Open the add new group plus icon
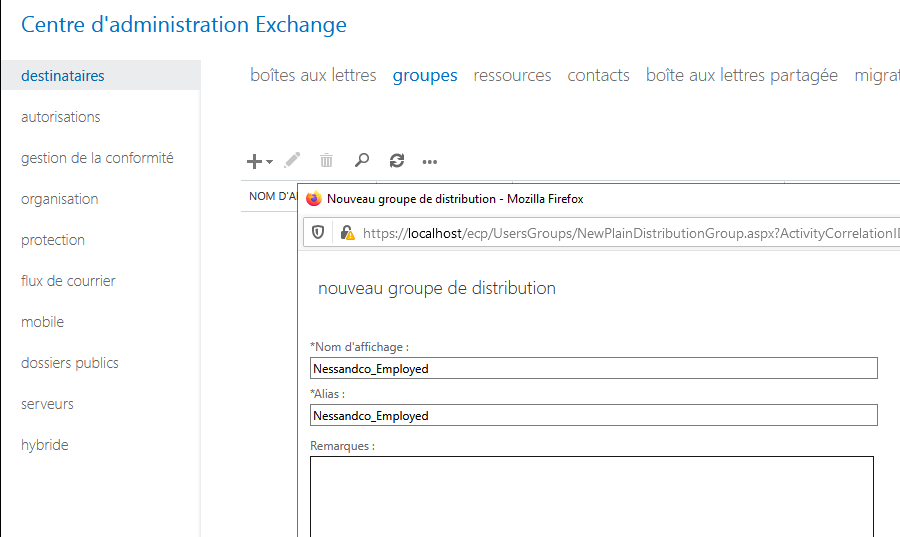 tap(254, 161)
